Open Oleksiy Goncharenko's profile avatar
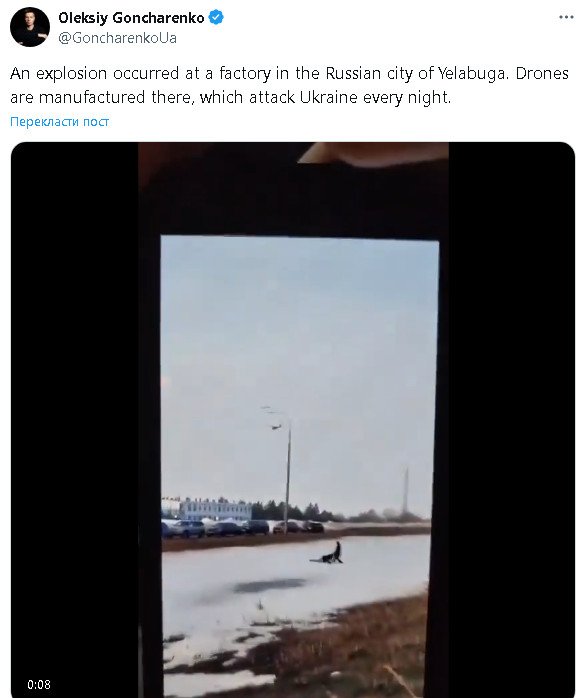This screenshot has height=698, width=579. (30, 27)
